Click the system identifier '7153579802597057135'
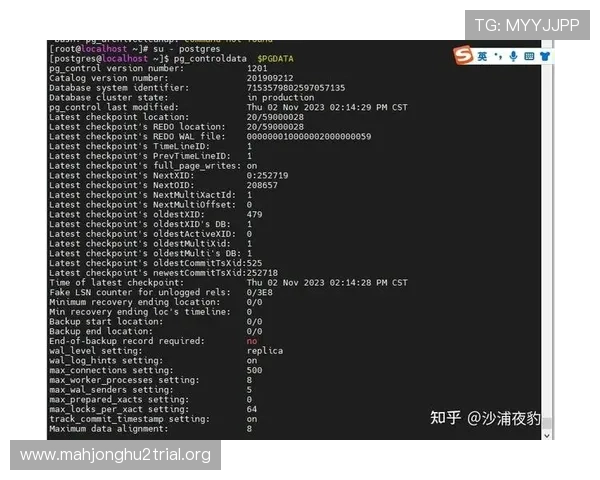 [x=296, y=88]
